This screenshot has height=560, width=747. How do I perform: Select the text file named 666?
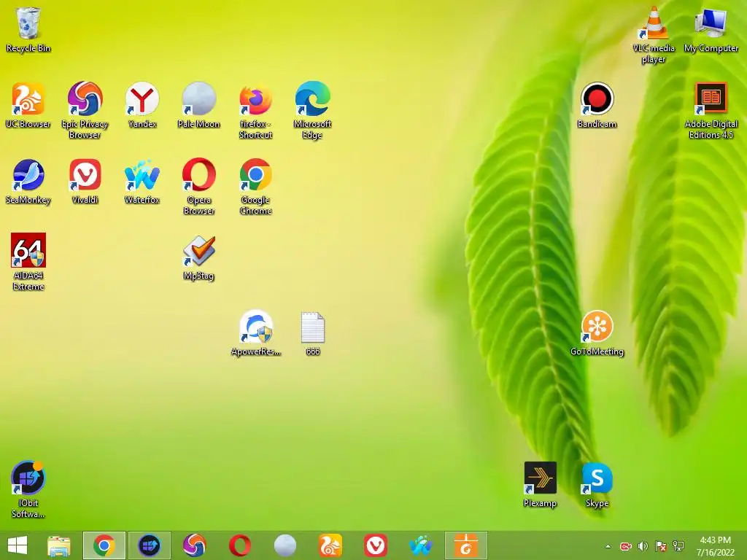313,333
